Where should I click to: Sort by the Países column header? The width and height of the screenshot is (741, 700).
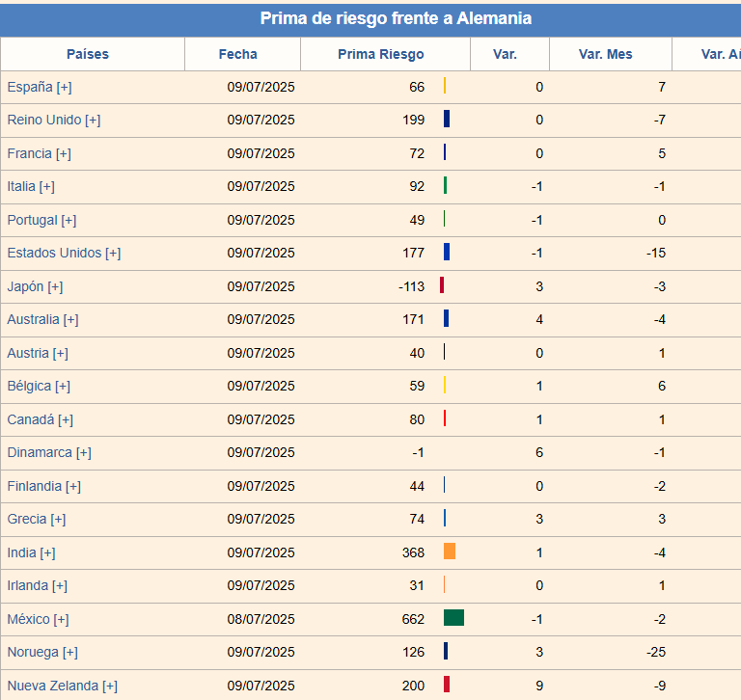tap(88, 54)
